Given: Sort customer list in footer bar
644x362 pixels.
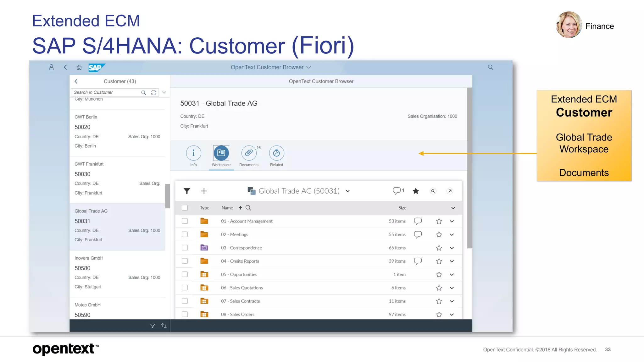Looking at the screenshot, I should click(x=164, y=326).
